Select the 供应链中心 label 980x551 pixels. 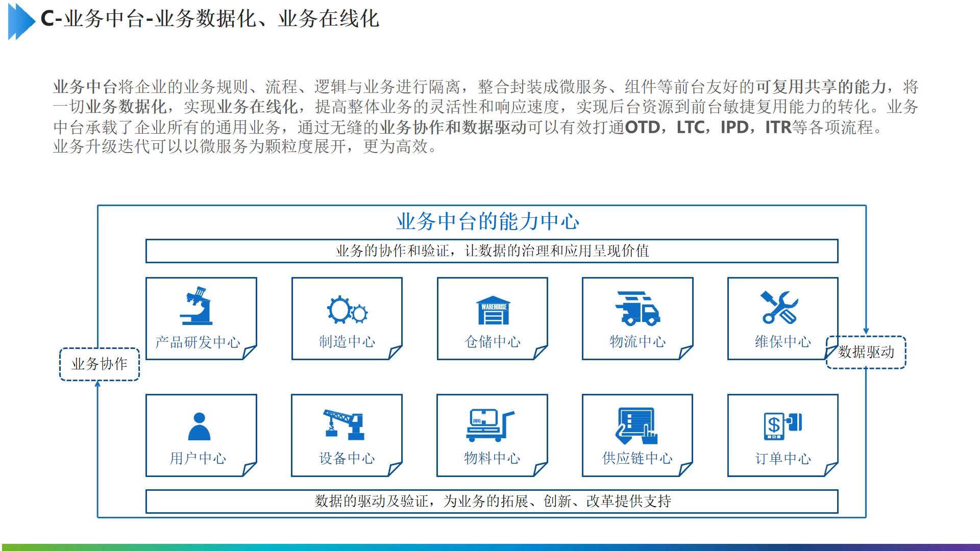[638, 459]
